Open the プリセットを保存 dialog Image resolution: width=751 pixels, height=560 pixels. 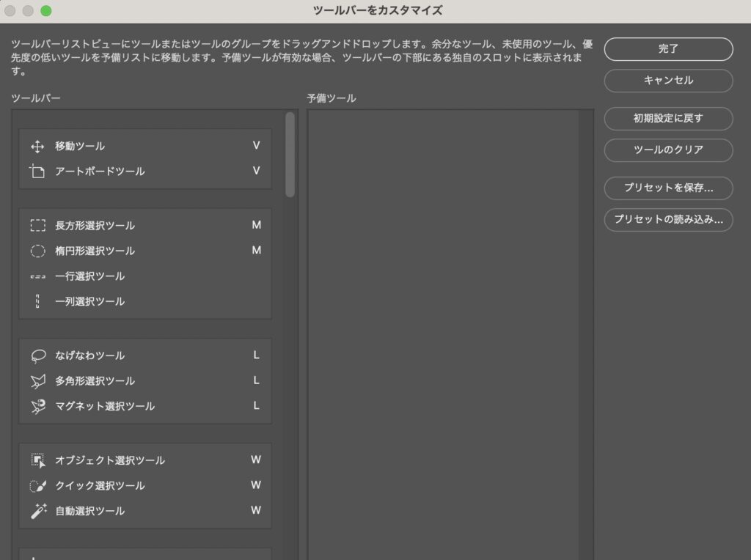(668, 188)
